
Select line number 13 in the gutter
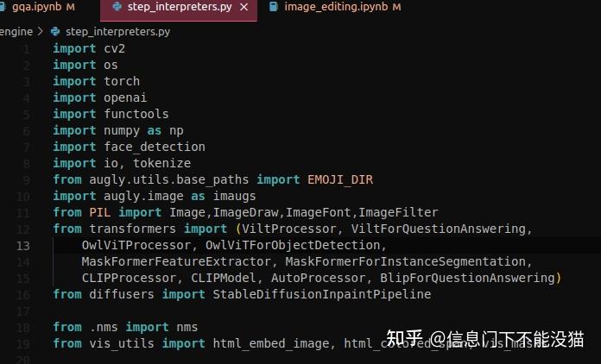[23, 246]
